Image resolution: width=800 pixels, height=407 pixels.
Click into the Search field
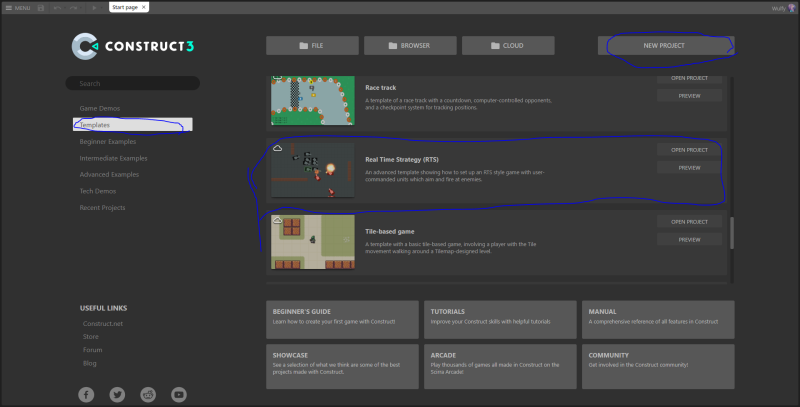(x=133, y=83)
